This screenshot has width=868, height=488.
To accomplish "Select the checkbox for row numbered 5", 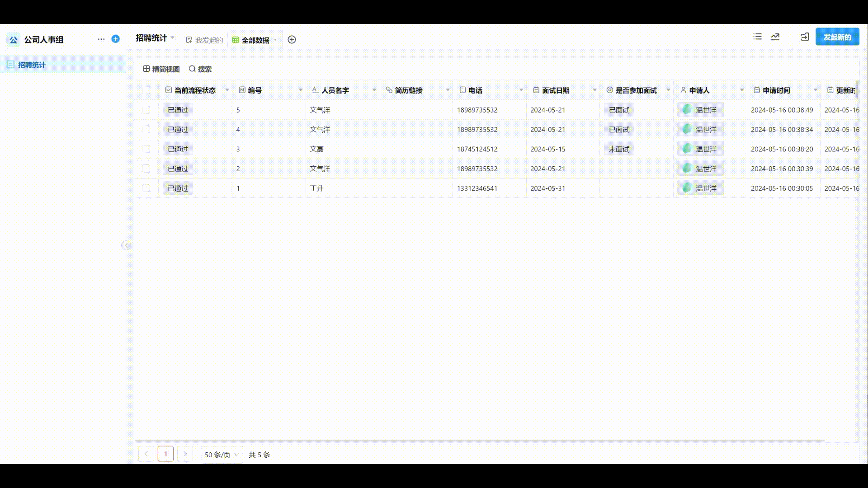I will [x=146, y=110].
